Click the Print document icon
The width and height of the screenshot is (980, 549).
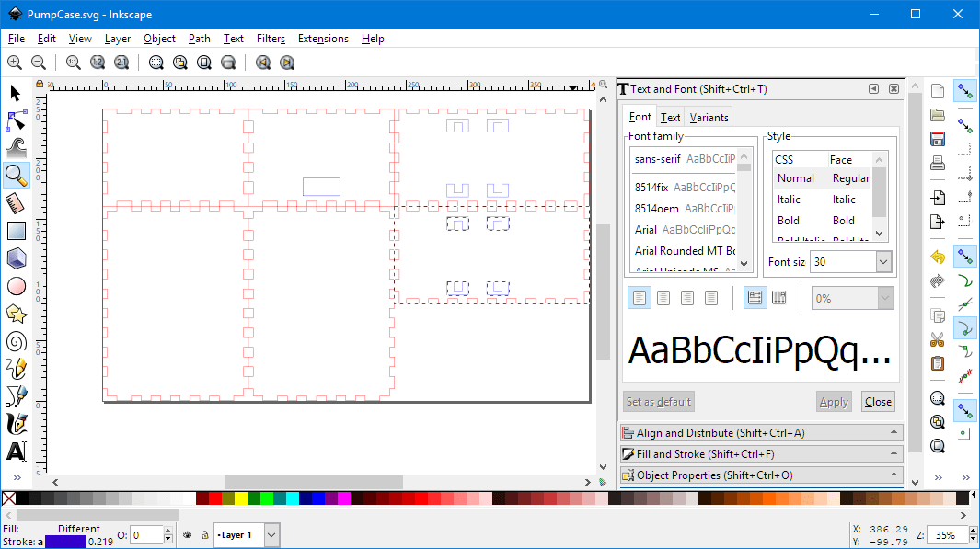pos(938,163)
